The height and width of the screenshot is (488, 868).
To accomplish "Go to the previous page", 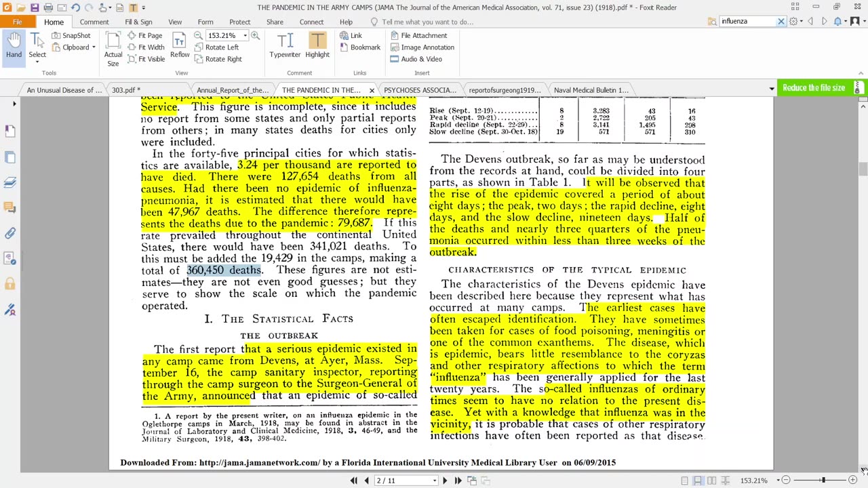I will point(367,481).
